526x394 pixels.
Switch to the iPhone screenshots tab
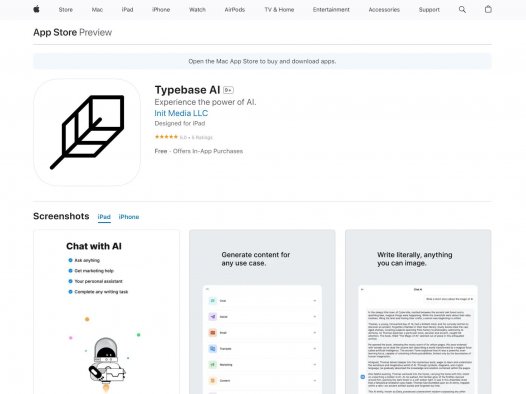click(129, 217)
